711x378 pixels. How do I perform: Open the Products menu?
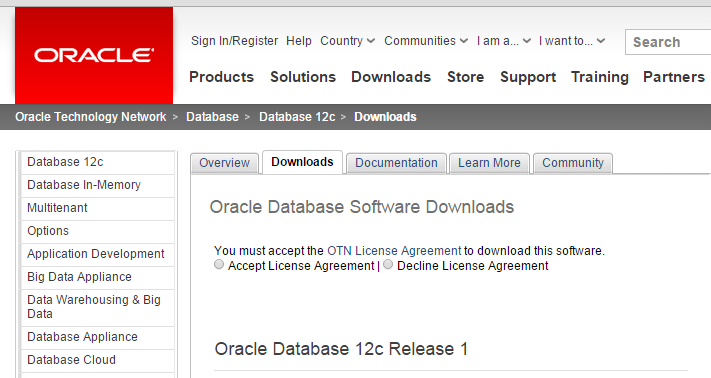(221, 77)
